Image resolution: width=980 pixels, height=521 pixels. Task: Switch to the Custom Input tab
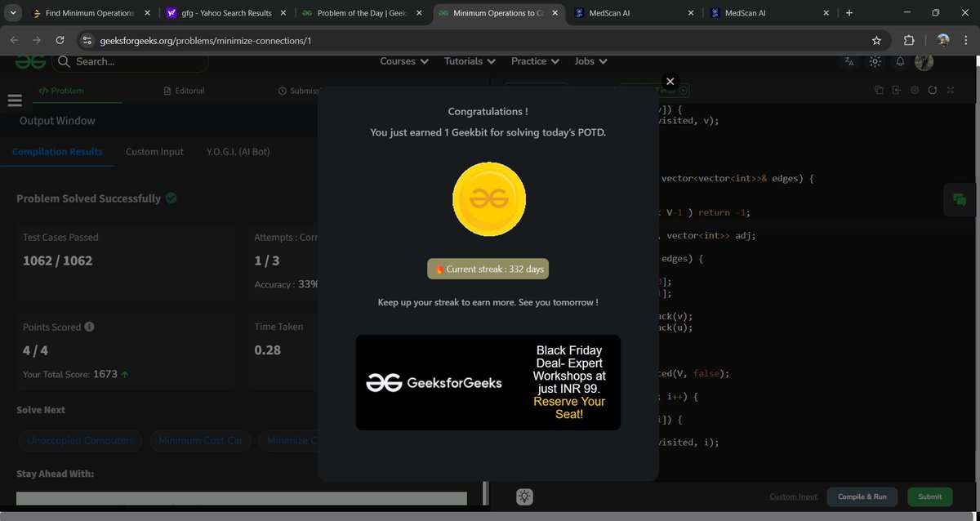154,151
